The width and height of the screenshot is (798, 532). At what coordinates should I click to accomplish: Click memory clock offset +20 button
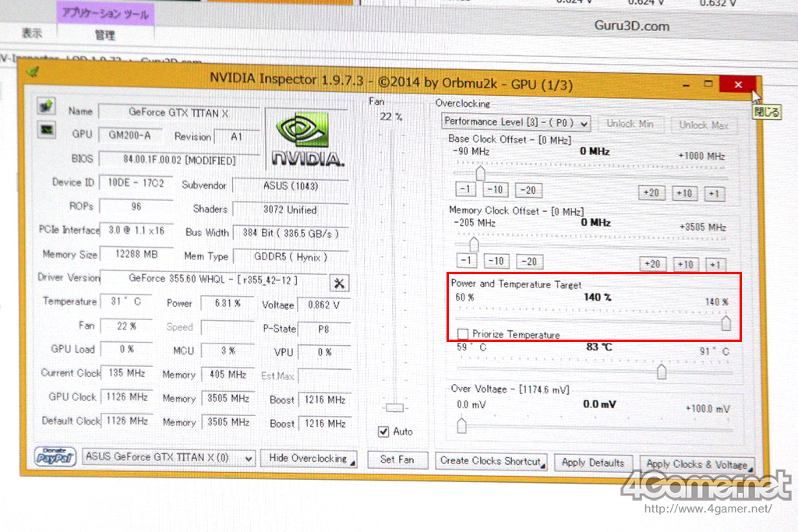click(x=652, y=264)
